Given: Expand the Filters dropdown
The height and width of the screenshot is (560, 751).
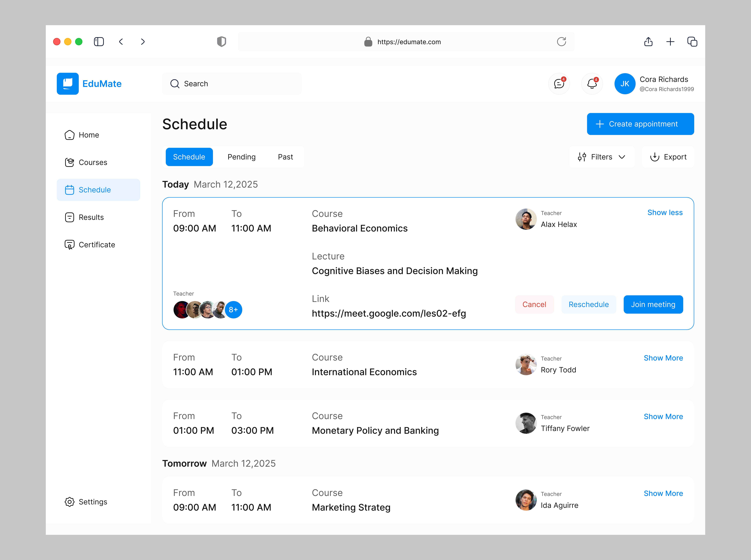Looking at the screenshot, I should (x=601, y=157).
